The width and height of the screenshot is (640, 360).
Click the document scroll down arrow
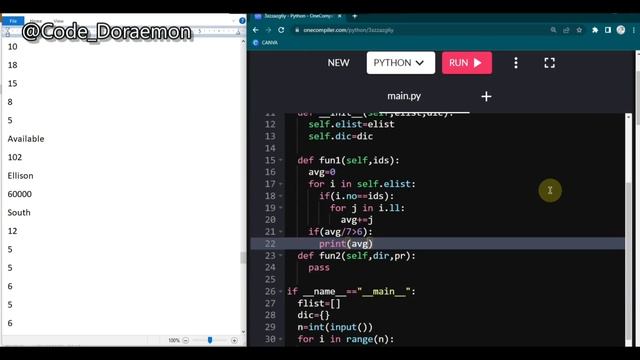(x=243, y=332)
